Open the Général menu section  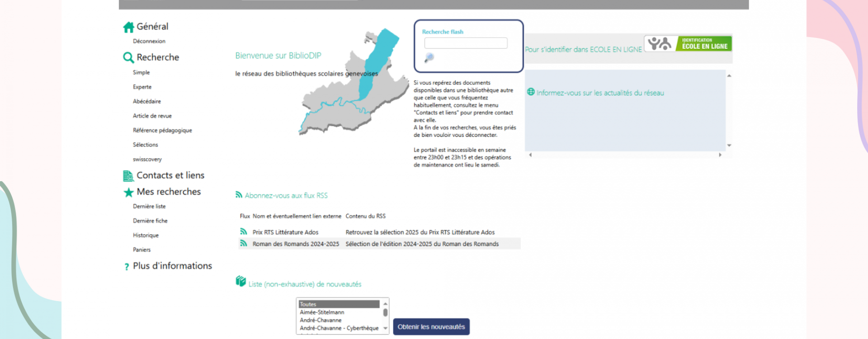152,27
